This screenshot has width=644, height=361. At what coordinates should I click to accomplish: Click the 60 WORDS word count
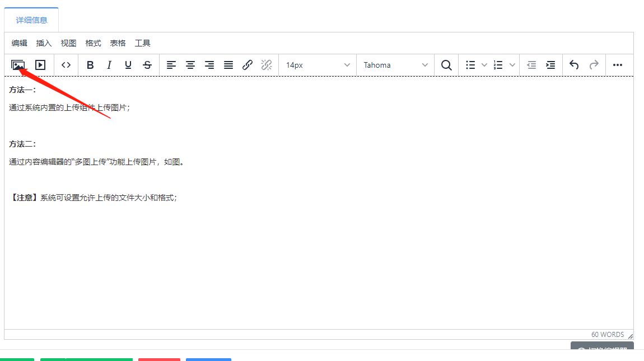(x=607, y=335)
